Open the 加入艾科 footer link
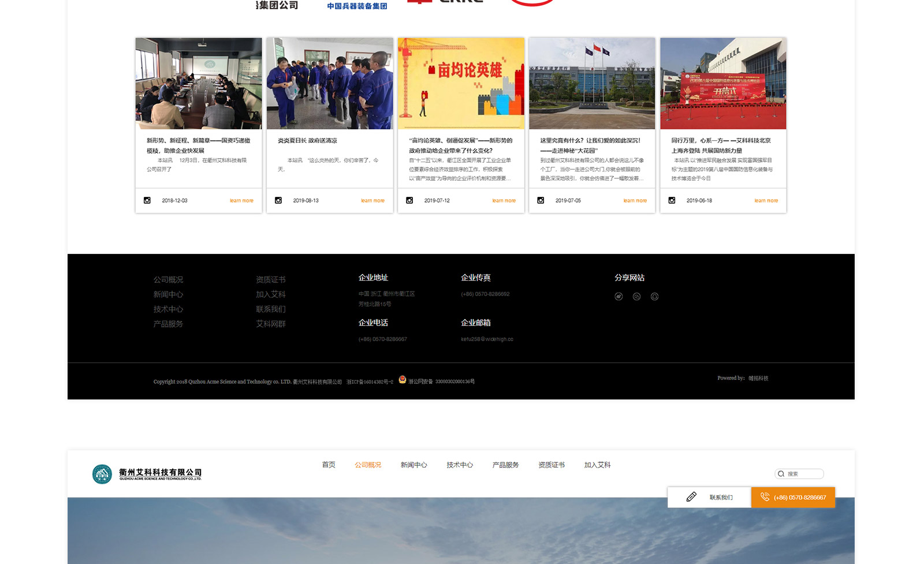Viewport: 924px width, 564px height. [x=271, y=294]
